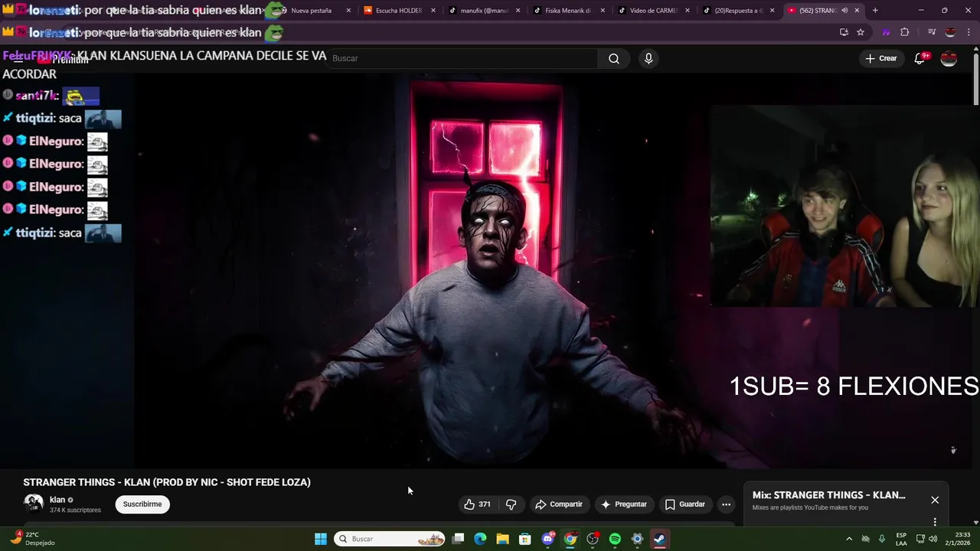Open ESP LAA language switcher
Viewport: 980px width, 551px height.
click(901, 539)
